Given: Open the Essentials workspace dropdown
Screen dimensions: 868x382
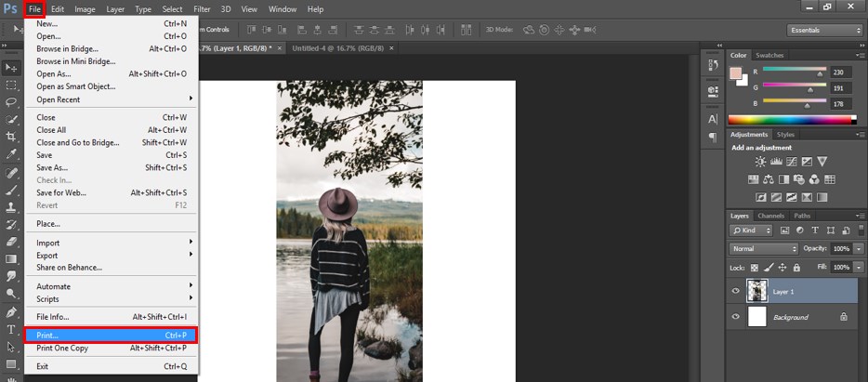Looking at the screenshot, I should point(824,30).
